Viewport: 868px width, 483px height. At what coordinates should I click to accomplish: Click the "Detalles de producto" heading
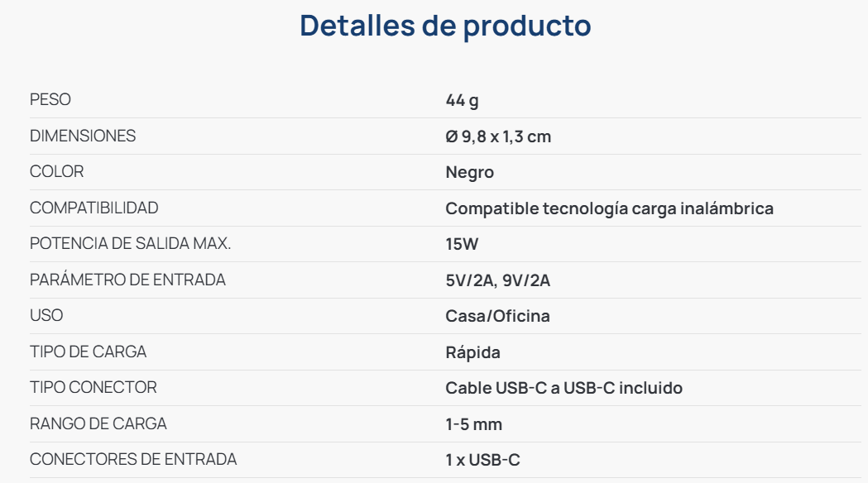coord(445,26)
